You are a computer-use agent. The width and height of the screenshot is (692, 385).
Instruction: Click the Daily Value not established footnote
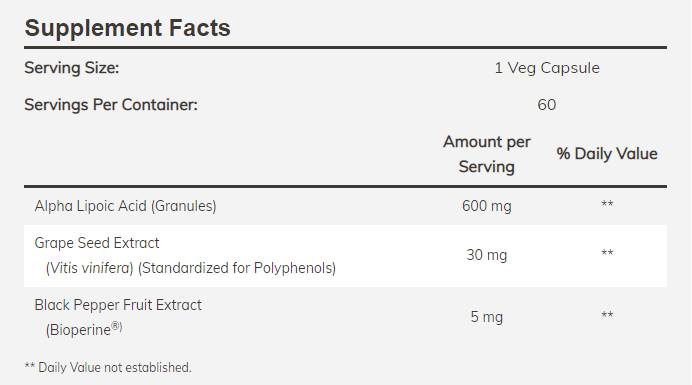108,367
